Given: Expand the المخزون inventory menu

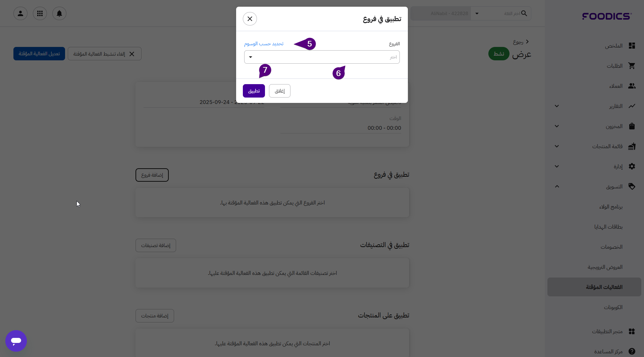Looking at the screenshot, I should (x=557, y=126).
